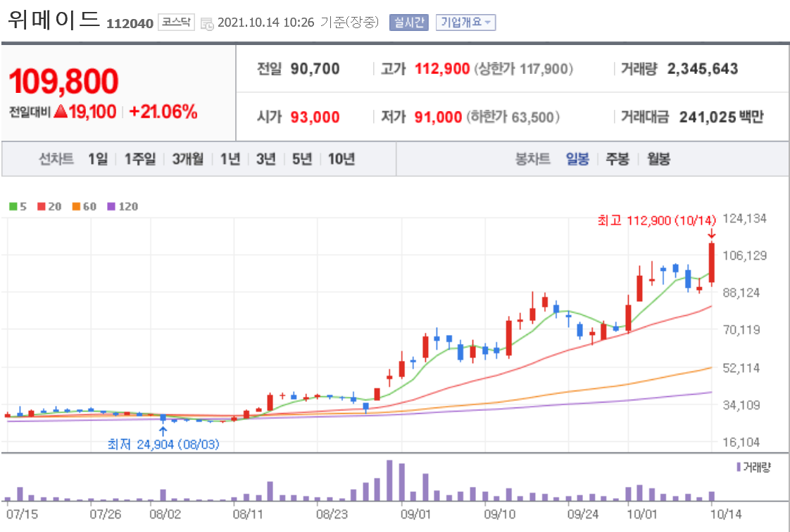Click the +21.06% change rate

coord(163,112)
